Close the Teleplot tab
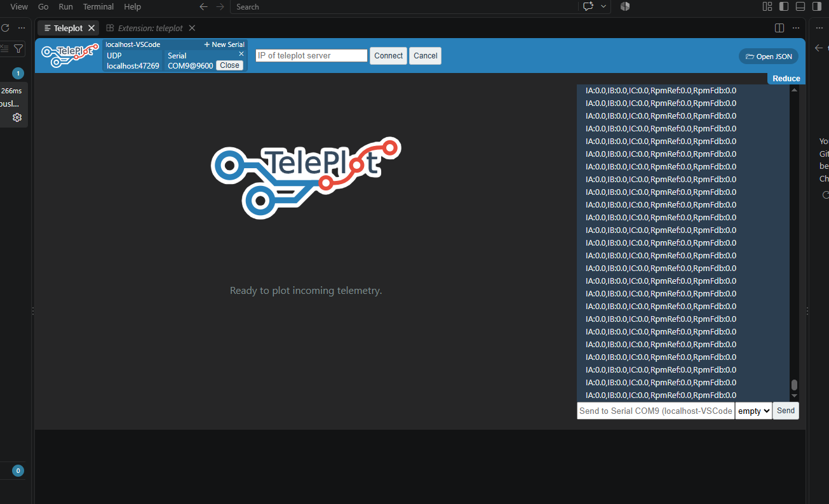Screen dimensions: 829x504 91,28
